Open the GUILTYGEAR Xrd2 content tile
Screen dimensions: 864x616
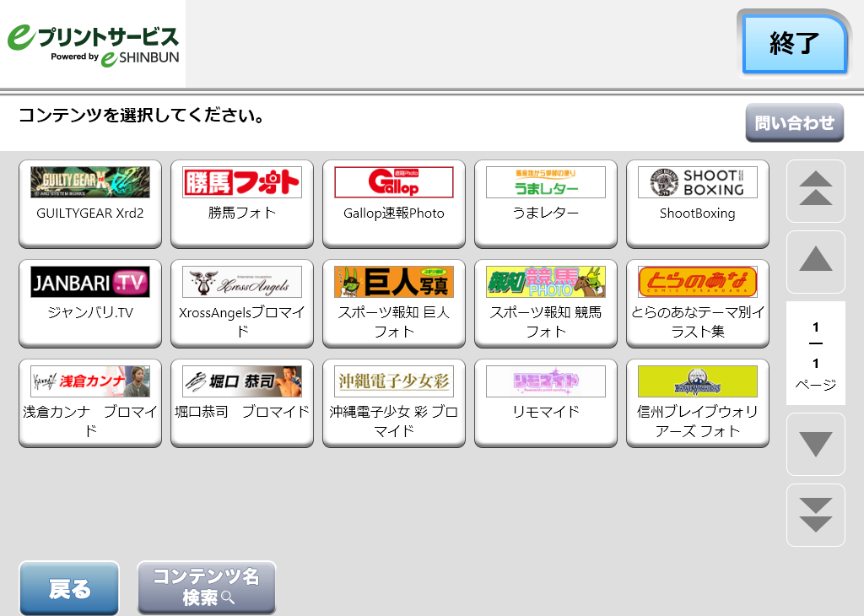coord(89,204)
